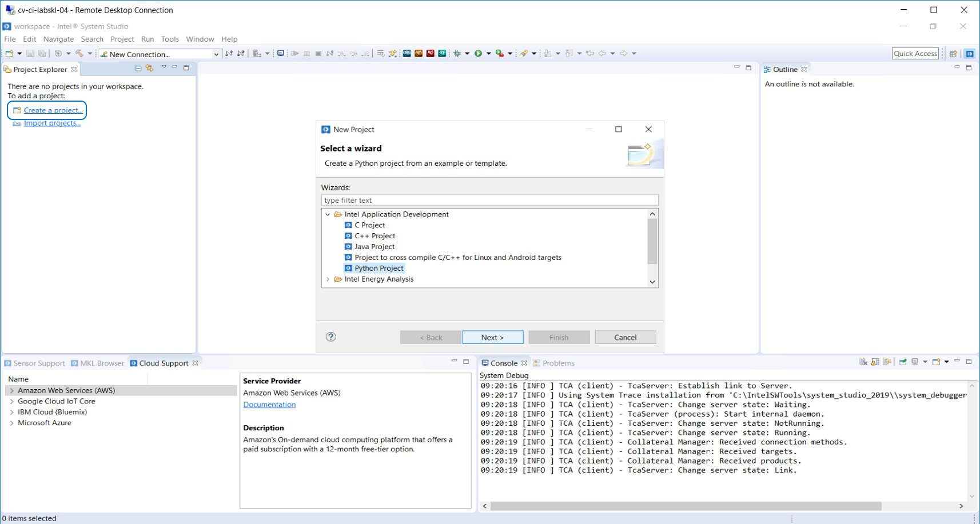Click the red Ad tool launcher icon
Screen dimensions: 980x524
431,54
